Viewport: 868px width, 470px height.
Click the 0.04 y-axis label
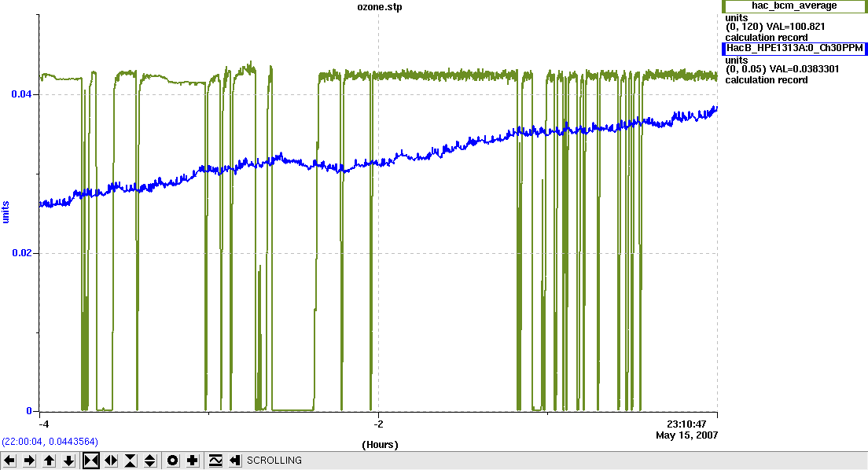click(21, 94)
